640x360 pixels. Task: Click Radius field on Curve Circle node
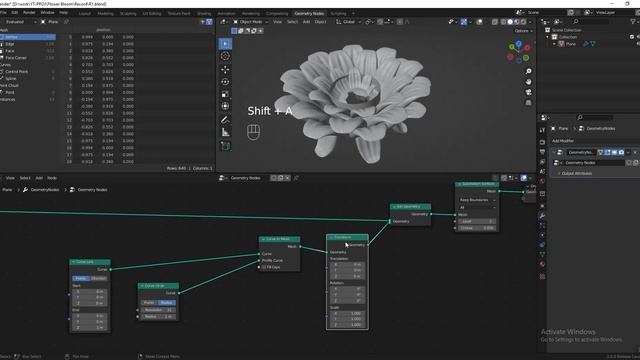158,316
